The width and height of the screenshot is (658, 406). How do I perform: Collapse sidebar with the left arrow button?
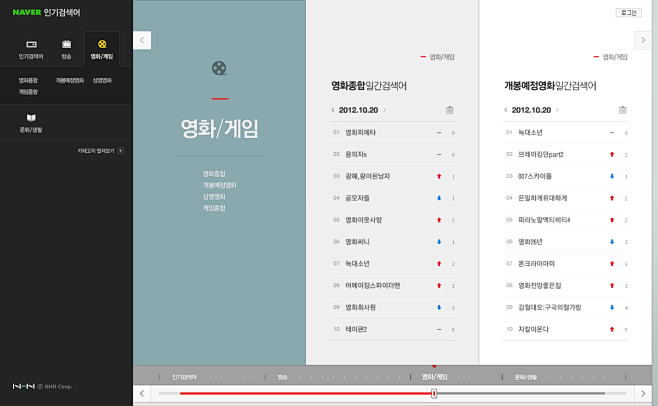point(142,40)
